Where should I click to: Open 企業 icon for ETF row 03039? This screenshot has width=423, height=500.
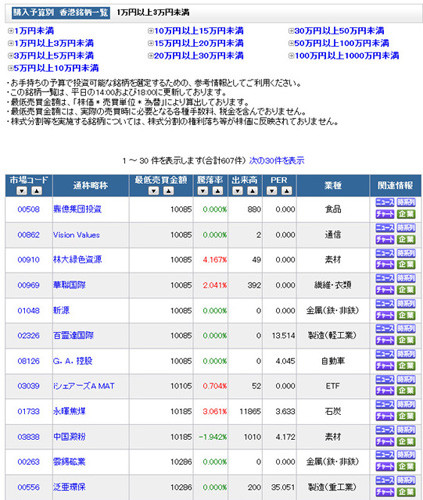click(406, 391)
